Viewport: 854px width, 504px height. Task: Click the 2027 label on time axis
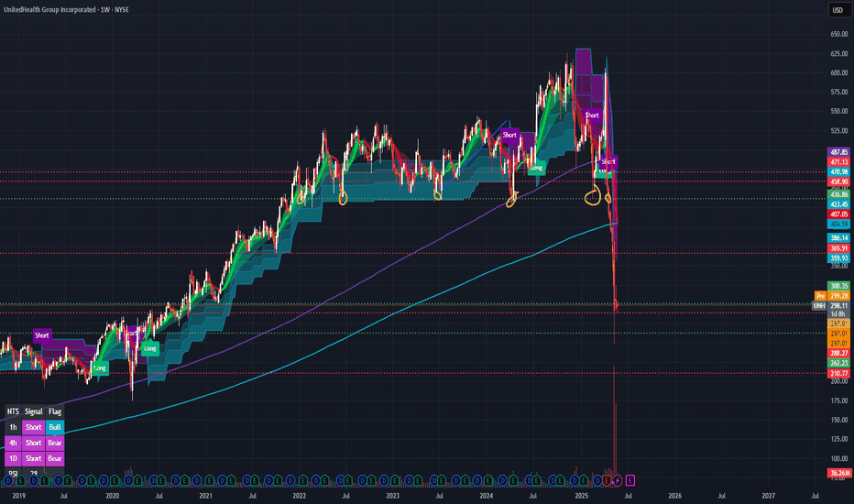[x=769, y=496]
